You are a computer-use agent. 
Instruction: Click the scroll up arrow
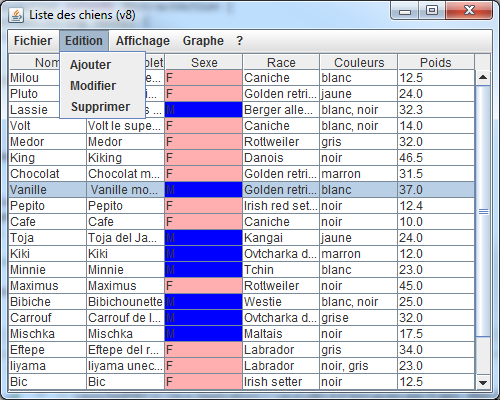[x=483, y=78]
